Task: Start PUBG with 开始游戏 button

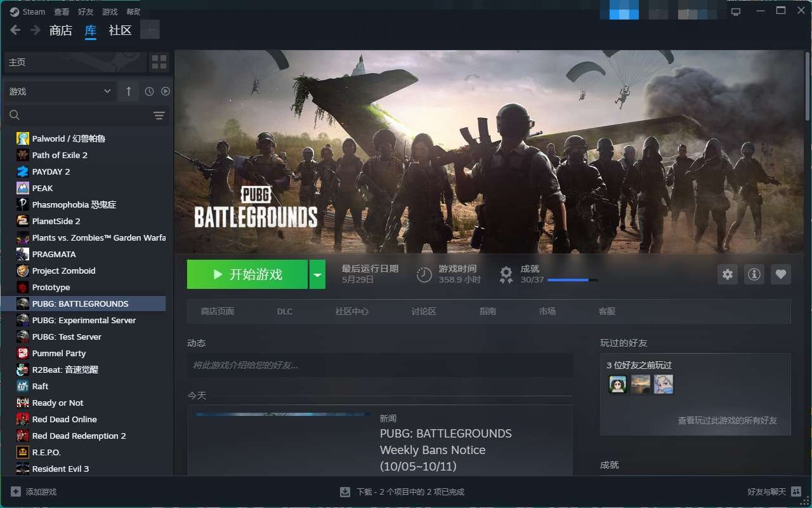Action: 247,274
